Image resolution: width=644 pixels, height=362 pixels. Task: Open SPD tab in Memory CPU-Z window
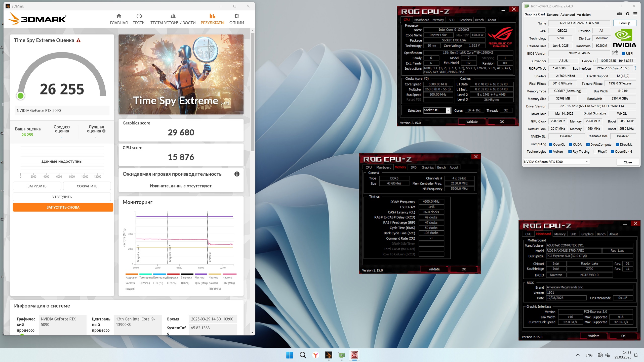414,167
